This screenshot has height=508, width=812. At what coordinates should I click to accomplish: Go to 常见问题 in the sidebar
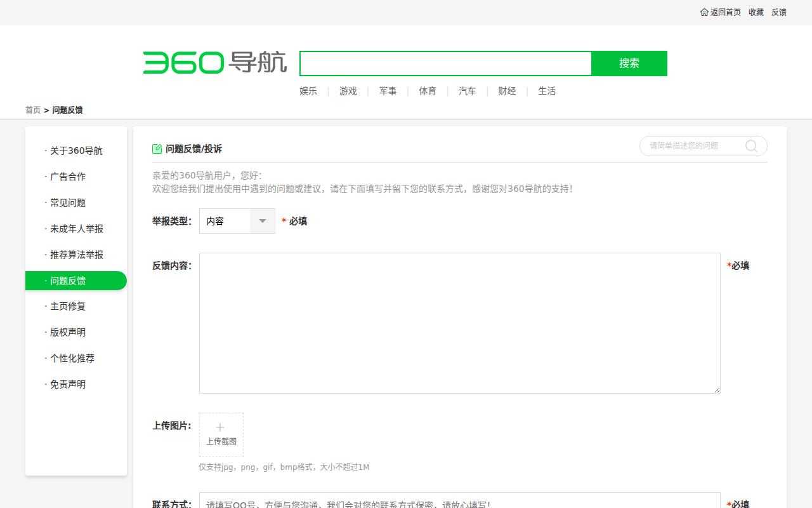point(68,203)
